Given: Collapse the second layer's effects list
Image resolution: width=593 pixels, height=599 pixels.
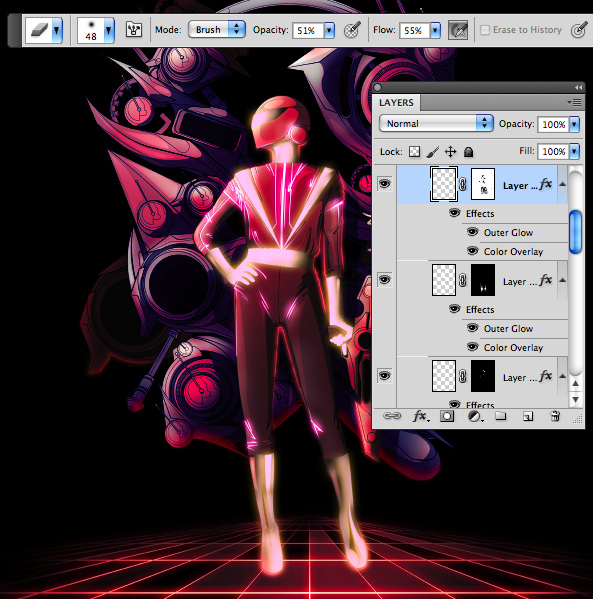Looking at the screenshot, I should (562, 280).
